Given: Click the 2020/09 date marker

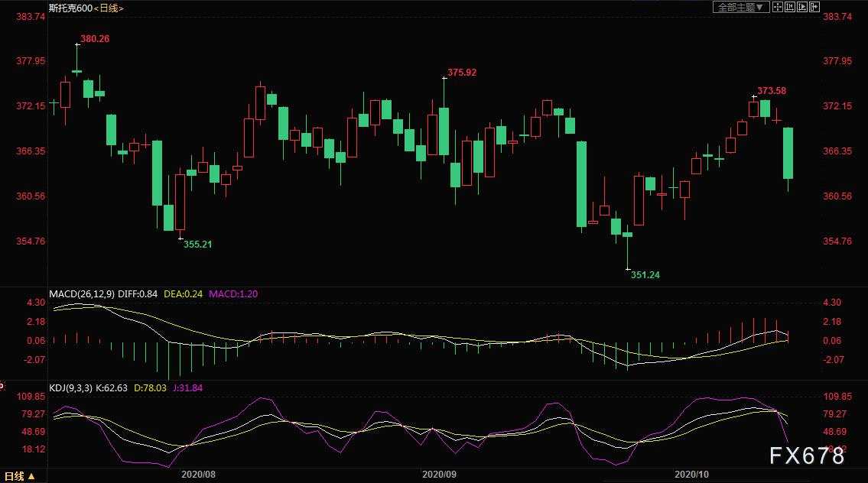Looking at the screenshot, I should coord(439,475).
